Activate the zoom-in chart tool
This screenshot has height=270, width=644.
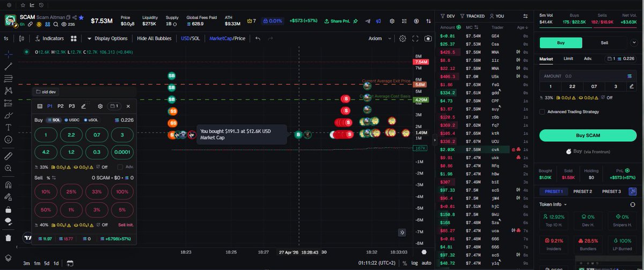coord(9,168)
